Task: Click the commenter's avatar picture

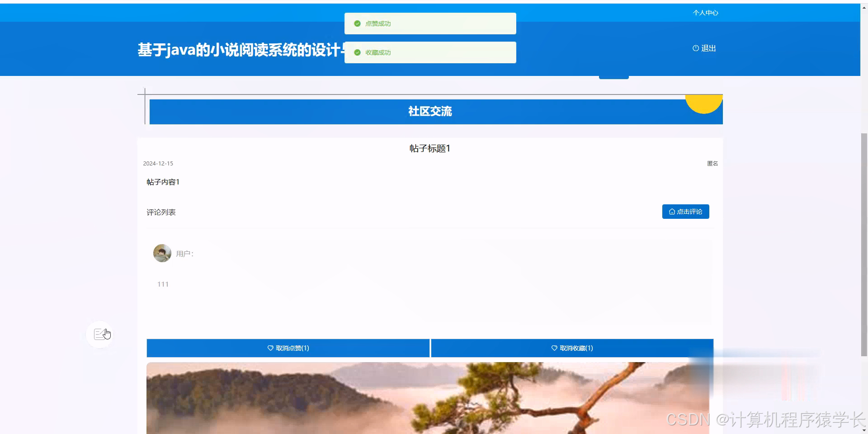Action: click(162, 253)
